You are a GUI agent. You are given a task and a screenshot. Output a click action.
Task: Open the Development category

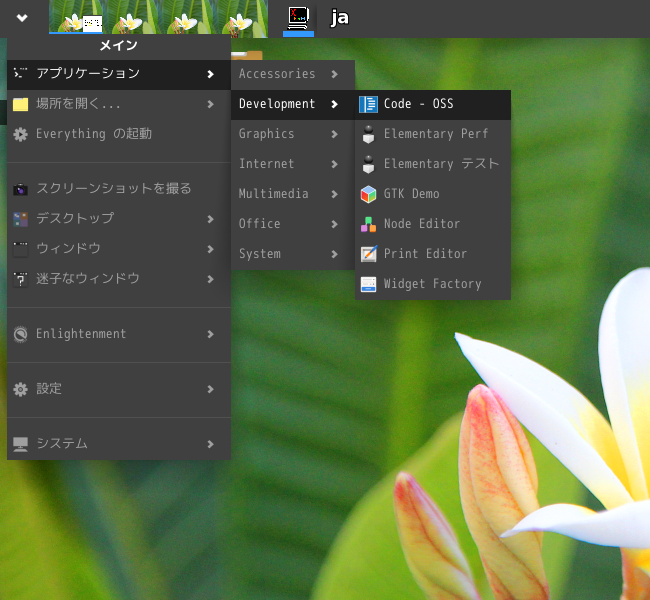click(x=293, y=104)
